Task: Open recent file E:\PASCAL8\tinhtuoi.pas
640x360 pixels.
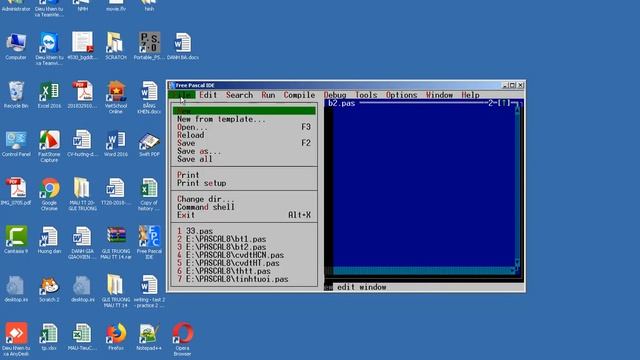Action: (x=244, y=279)
